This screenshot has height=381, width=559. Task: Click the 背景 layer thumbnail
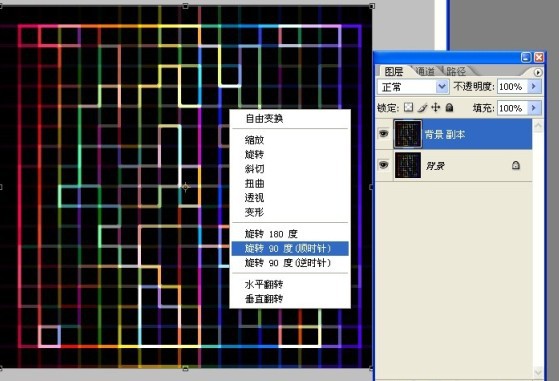407,165
